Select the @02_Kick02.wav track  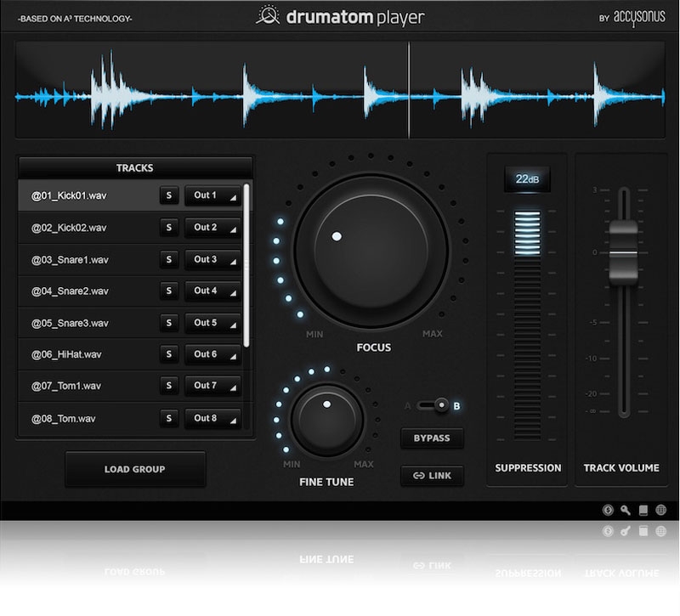point(85,228)
